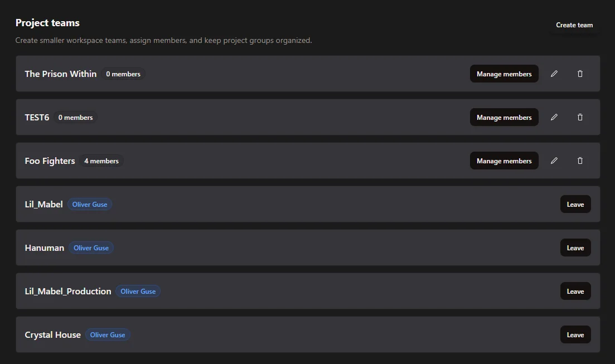Delete The Prison Within team

pyautogui.click(x=580, y=74)
